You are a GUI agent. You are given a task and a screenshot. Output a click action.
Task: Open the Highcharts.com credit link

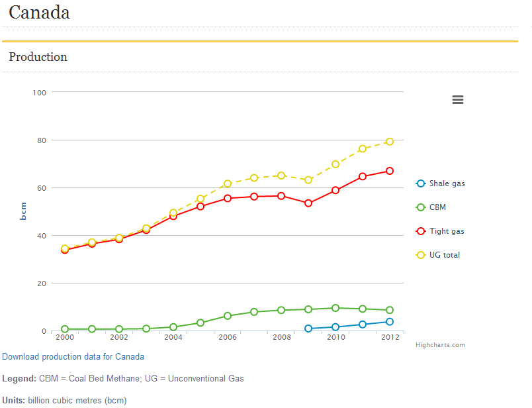tap(440, 345)
